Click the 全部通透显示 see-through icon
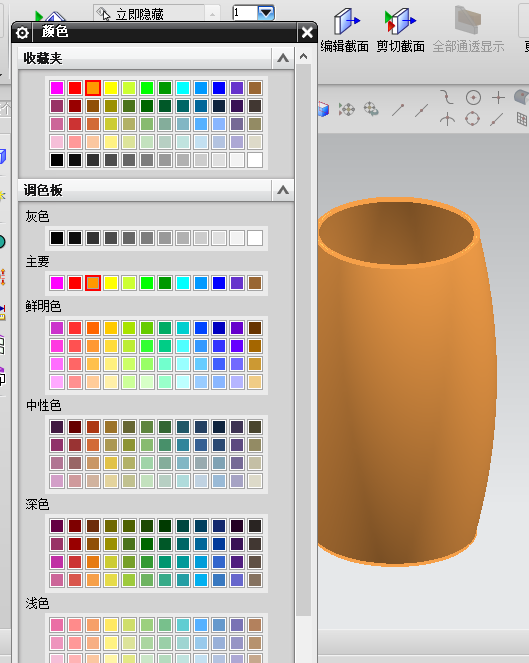529x663 pixels. click(x=468, y=19)
